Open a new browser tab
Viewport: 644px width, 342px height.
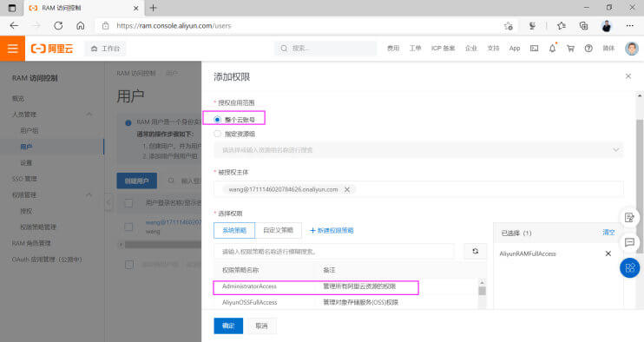154,8
